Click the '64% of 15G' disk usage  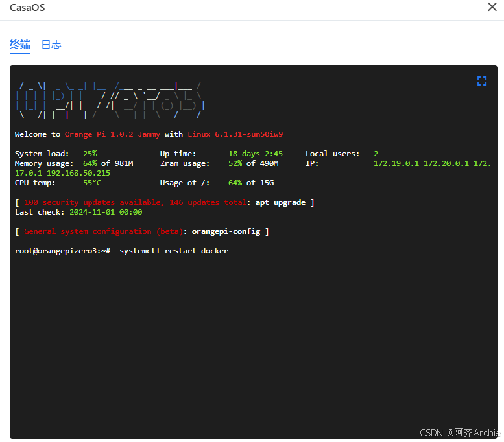coord(251,183)
